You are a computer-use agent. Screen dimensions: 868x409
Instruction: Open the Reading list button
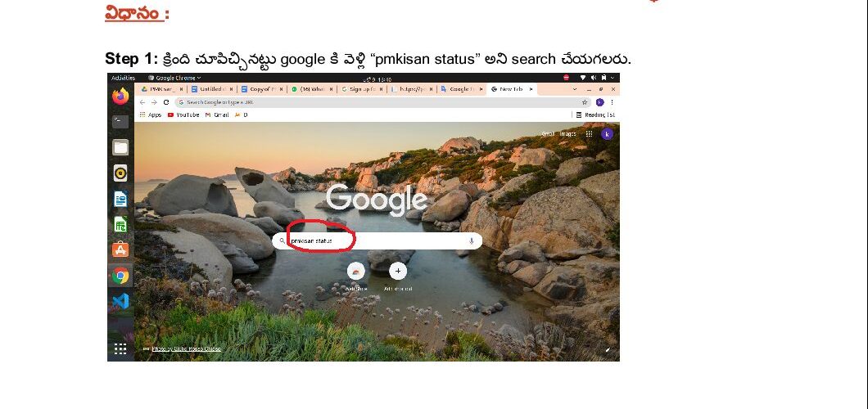click(x=595, y=115)
